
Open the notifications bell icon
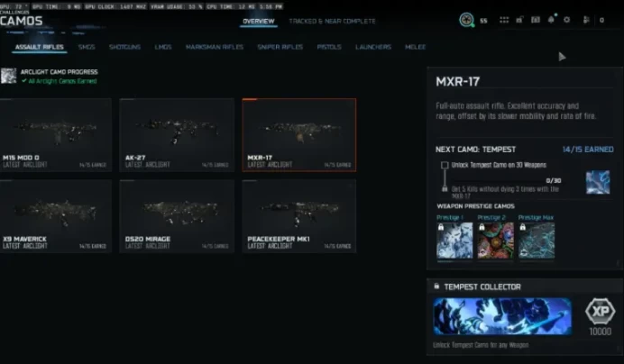(x=551, y=20)
